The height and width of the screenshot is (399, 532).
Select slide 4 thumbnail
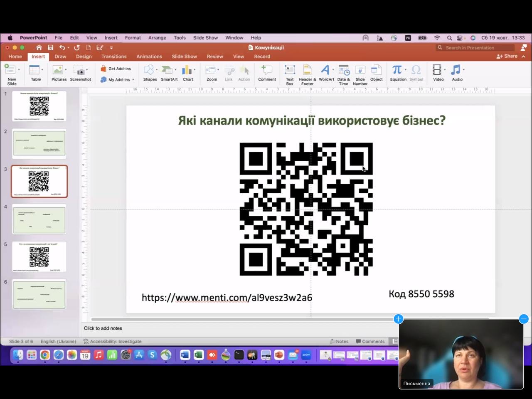pos(39,219)
